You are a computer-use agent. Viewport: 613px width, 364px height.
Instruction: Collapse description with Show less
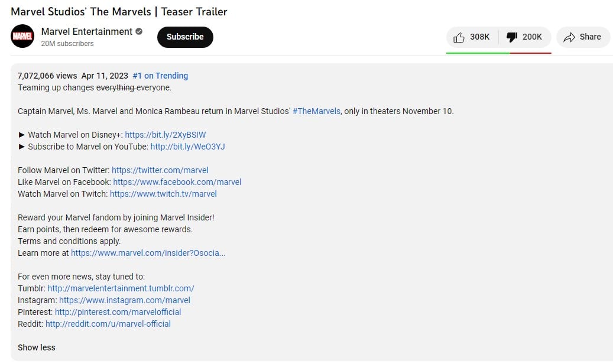37,347
